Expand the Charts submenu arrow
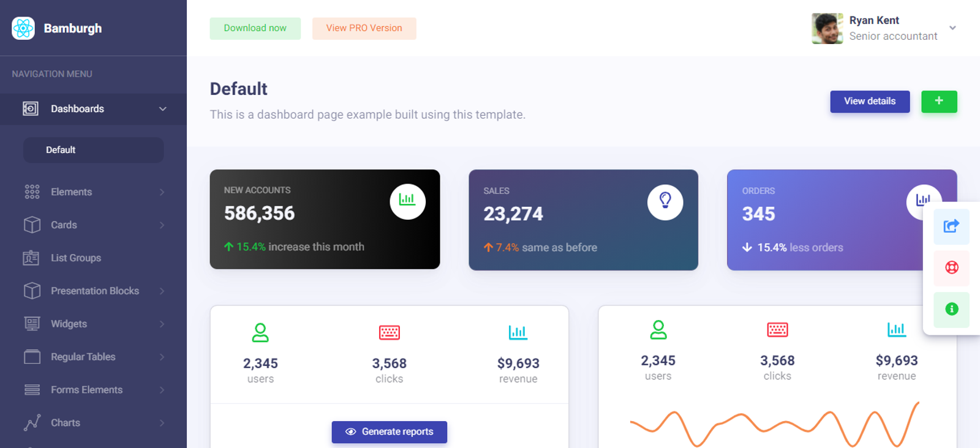This screenshot has width=980, height=448. (162, 423)
